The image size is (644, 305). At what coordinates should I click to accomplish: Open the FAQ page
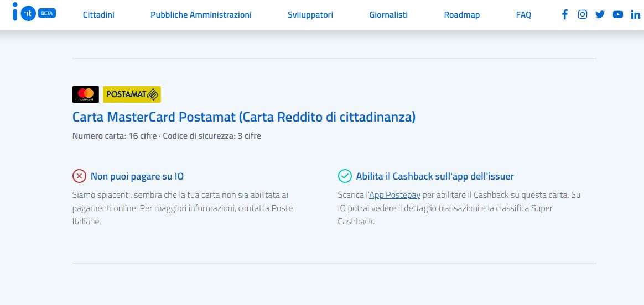[x=523, y=15]
